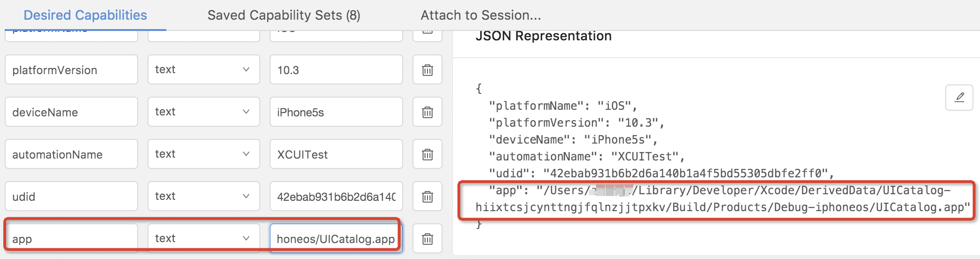Switch to Saved Capability Sets tab

pos(284,15)
